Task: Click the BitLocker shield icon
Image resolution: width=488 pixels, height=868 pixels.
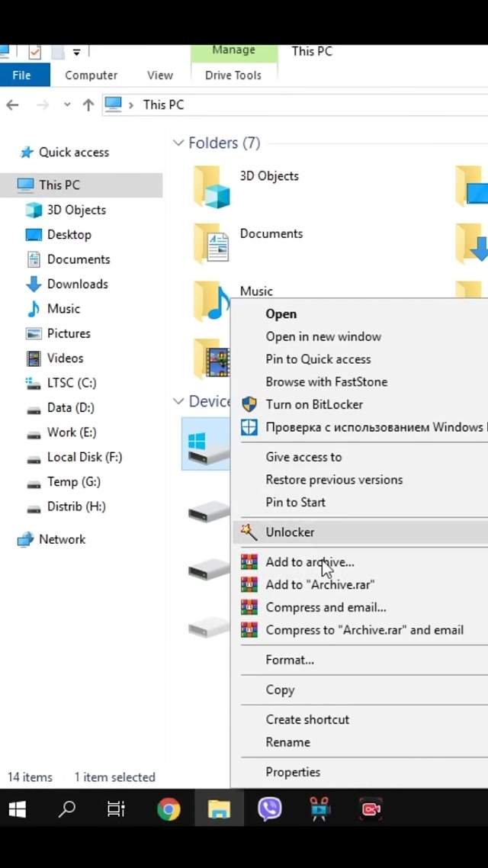Action: tap(249, 404)
